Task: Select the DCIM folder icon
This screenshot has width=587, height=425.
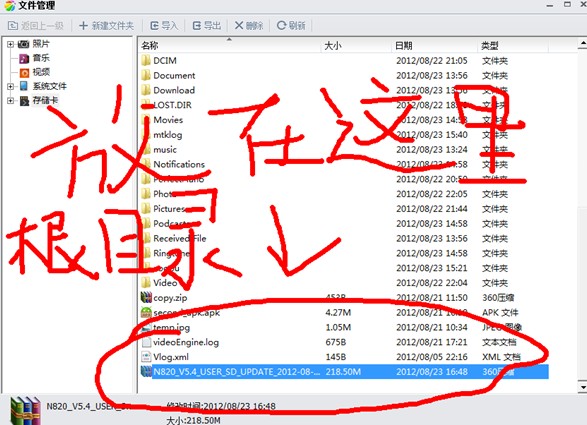Action: coord(146,60)
